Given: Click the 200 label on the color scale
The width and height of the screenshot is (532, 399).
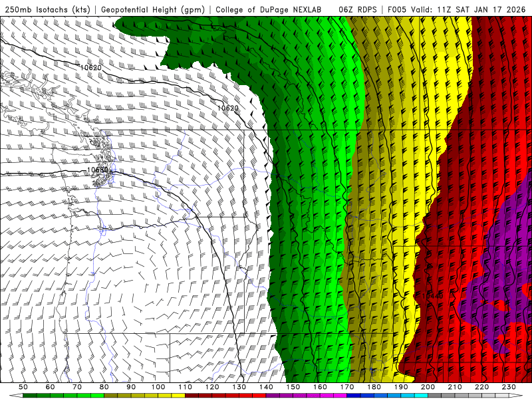Looking at the screenshot, I should 428,387.
